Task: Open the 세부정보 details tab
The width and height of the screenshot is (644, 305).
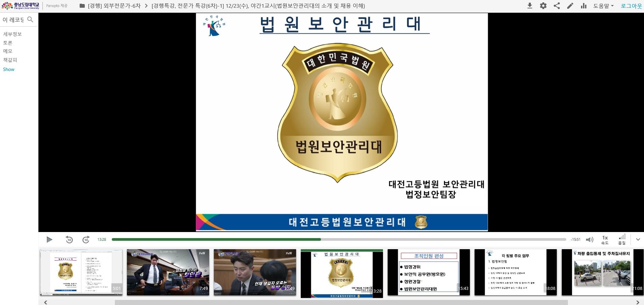Action: [12, 34]
